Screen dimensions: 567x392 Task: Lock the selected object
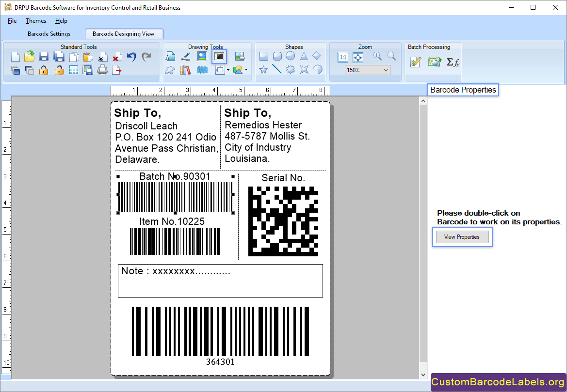click(44, 70)
